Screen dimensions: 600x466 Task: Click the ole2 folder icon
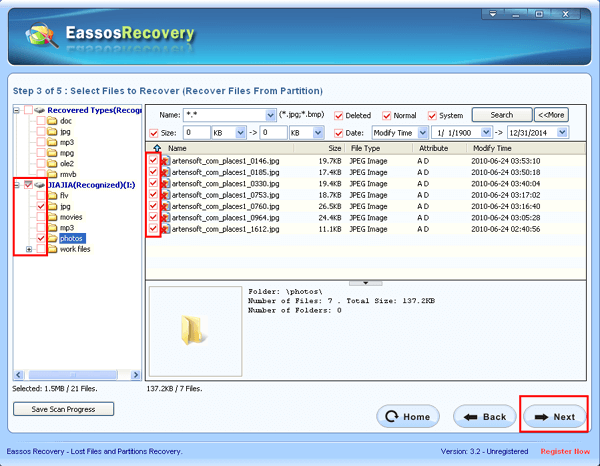tap(52, 164)
